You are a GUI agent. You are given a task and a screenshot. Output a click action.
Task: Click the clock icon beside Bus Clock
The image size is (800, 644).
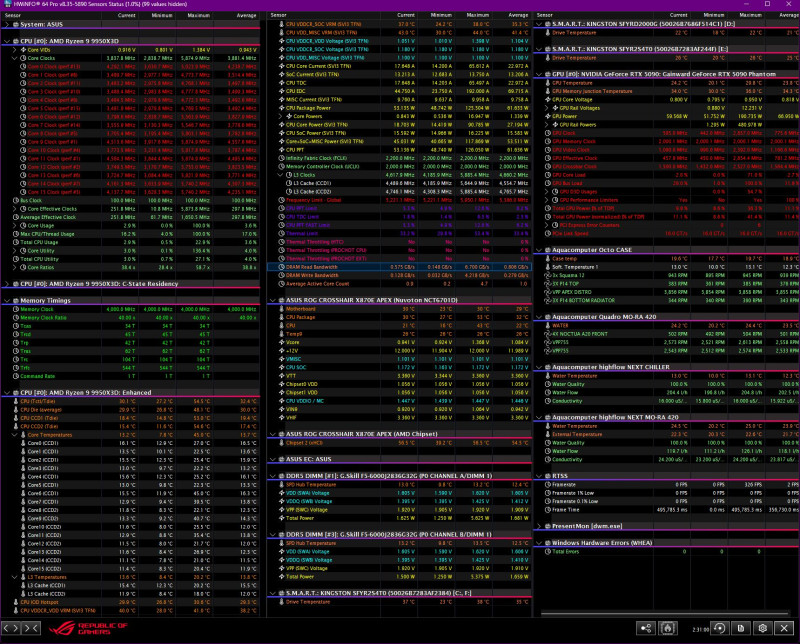click(x=16, y=201)
